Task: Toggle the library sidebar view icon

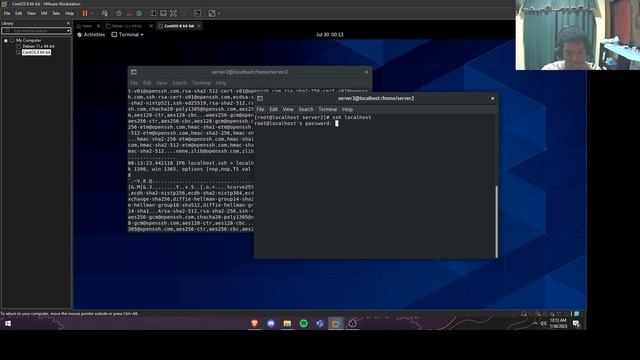Action: click(153, 13)
